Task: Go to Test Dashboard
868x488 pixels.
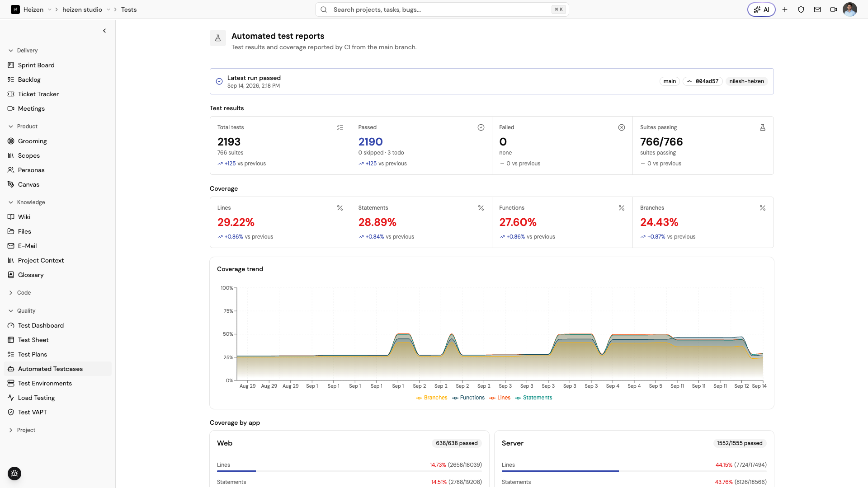Action: (x=57, y=325)
